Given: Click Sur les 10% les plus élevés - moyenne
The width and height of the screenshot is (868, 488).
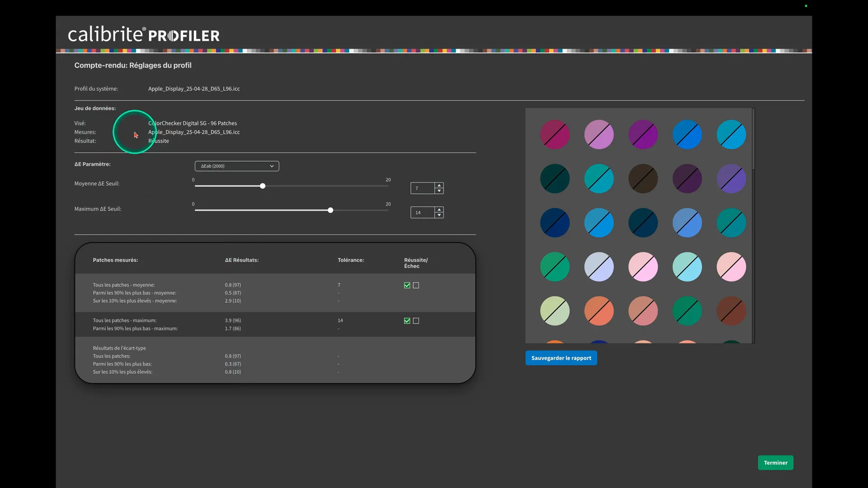Looking at the screenshot, I should 135,301.
